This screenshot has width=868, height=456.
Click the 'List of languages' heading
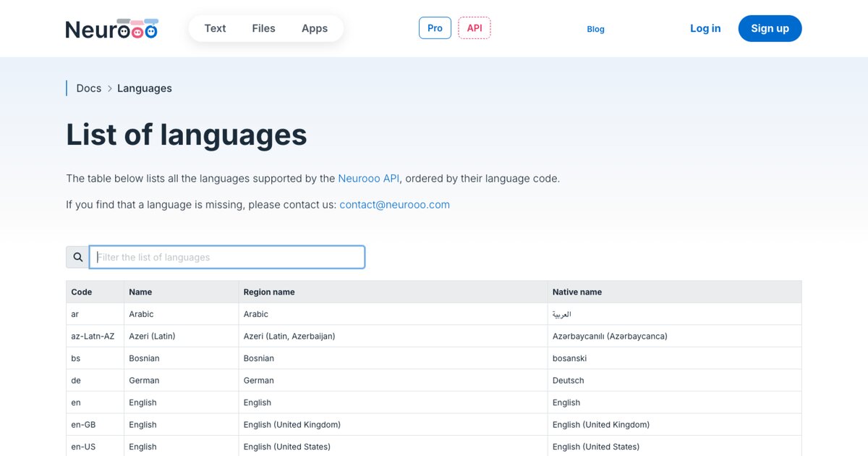187,135
